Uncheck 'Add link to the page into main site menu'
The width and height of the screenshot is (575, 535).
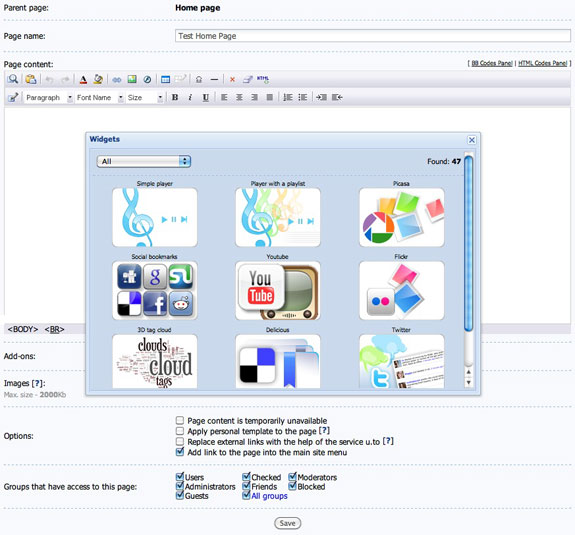(180, 452)
